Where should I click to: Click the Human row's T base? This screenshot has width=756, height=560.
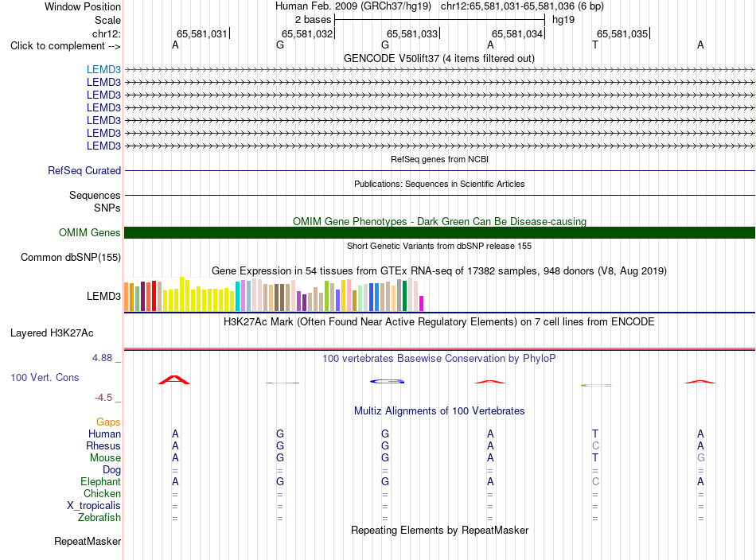point(595,434)
